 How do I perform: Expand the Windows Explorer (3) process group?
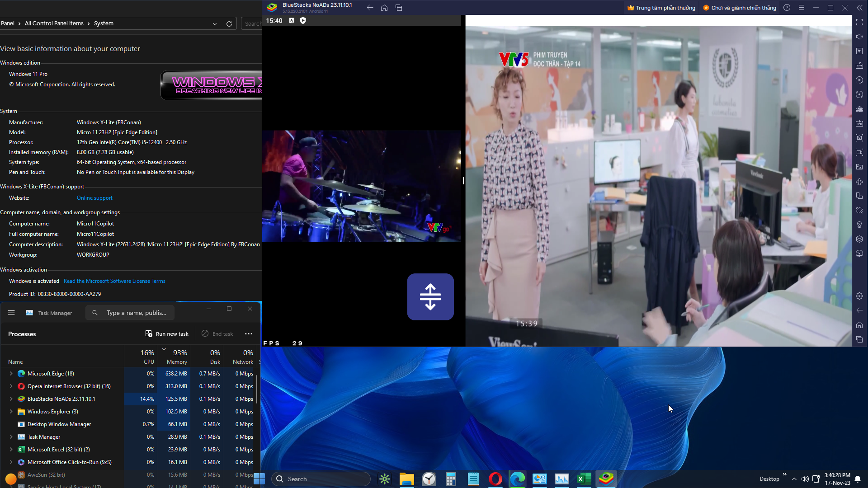(11, 412)
